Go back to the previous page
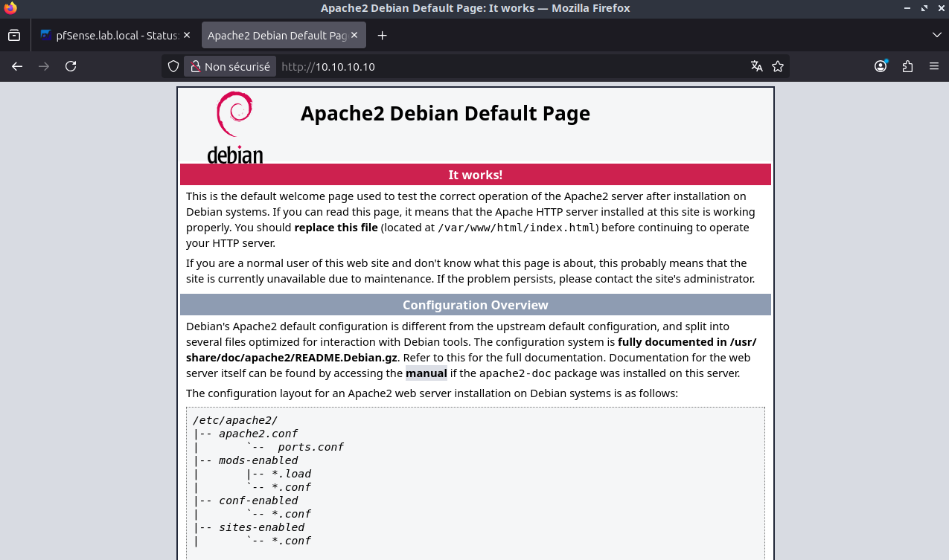This screenshot has height=560, width=949. (17, 66)
